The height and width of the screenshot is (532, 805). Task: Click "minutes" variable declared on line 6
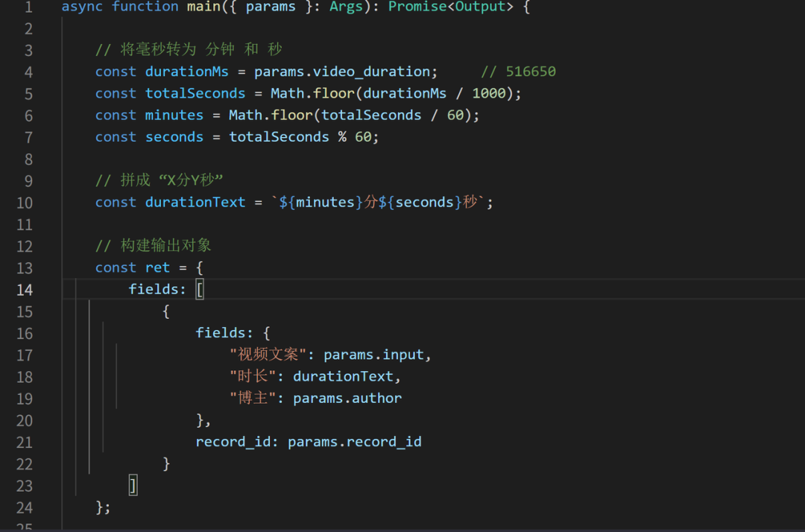point(174,115)
